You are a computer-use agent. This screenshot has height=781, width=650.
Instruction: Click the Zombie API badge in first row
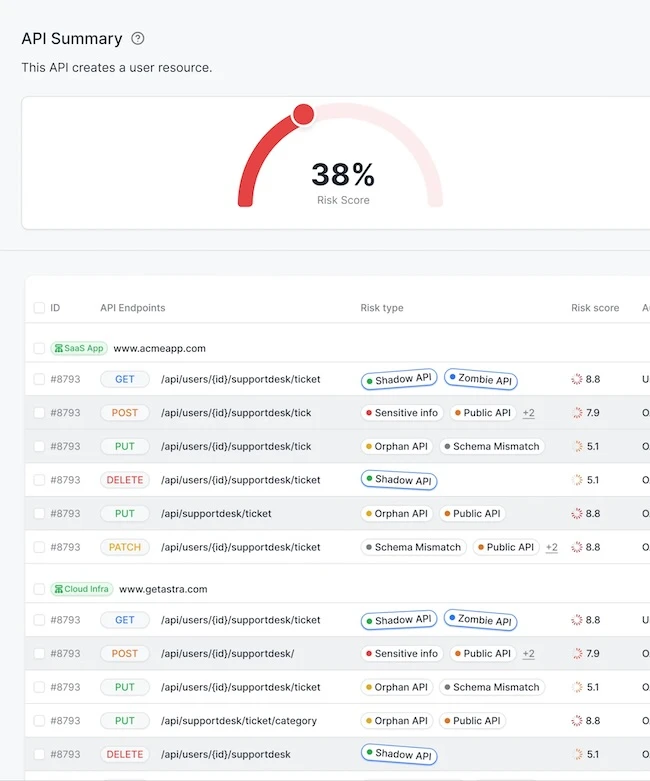(480, 380)
